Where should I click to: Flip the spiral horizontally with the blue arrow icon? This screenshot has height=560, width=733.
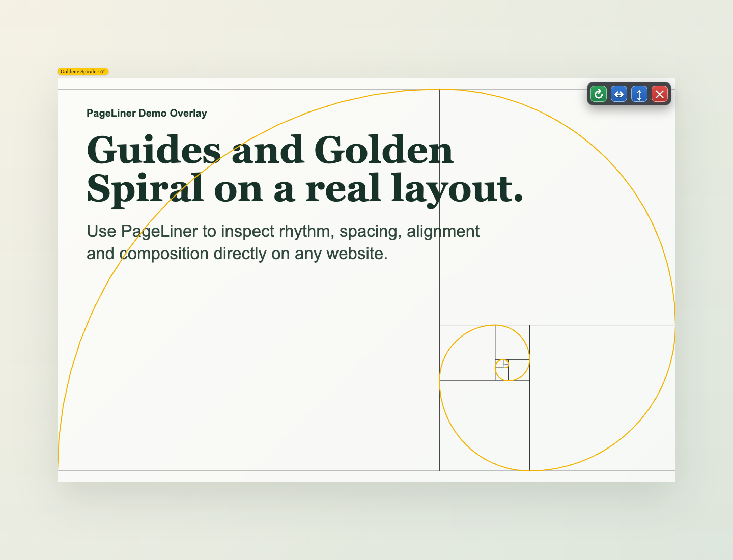tap(619, 94)
